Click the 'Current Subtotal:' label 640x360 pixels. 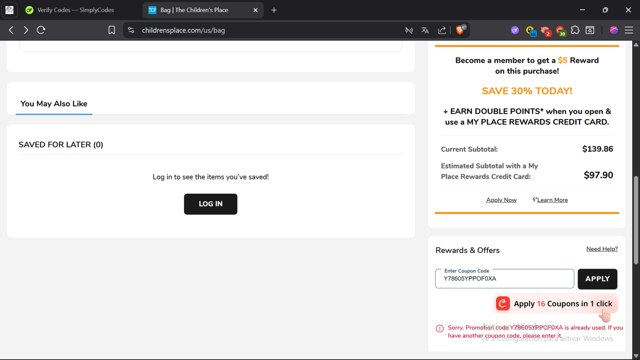point(469,149)
